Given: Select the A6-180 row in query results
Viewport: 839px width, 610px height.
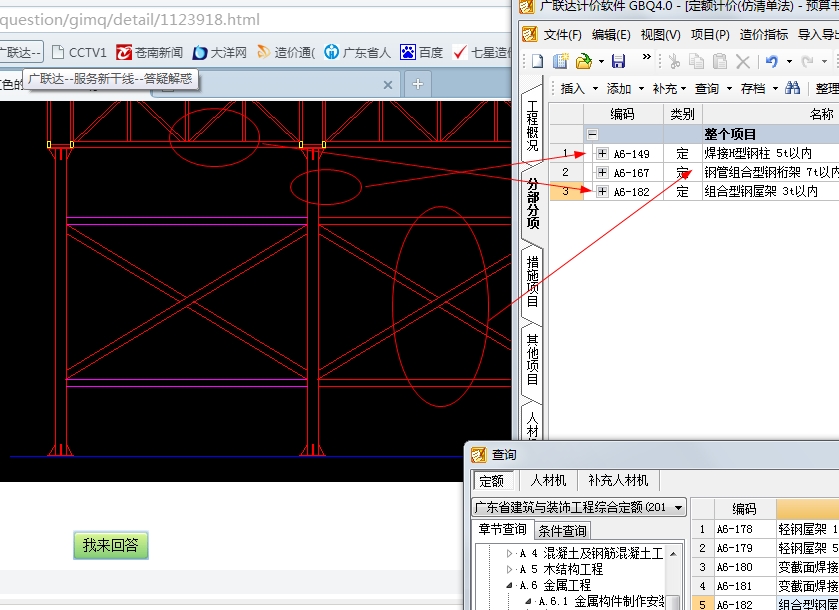Looking at the screenshot, I should point(765,567).
